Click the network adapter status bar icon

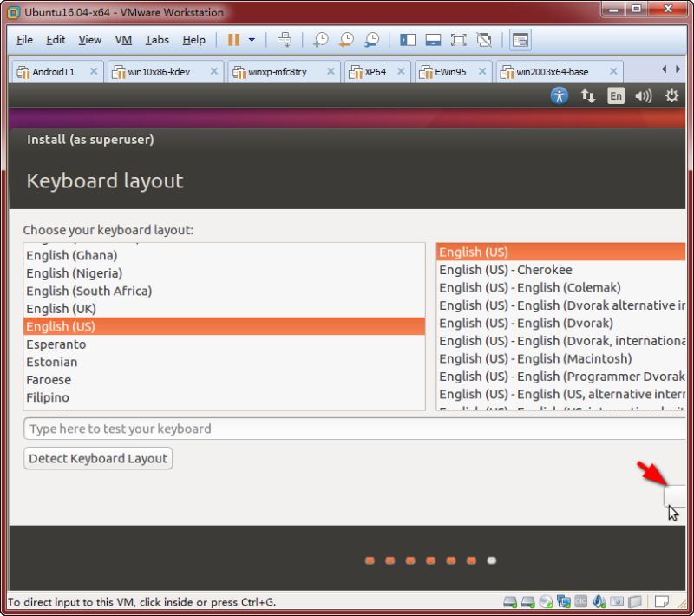click(562, 600)
